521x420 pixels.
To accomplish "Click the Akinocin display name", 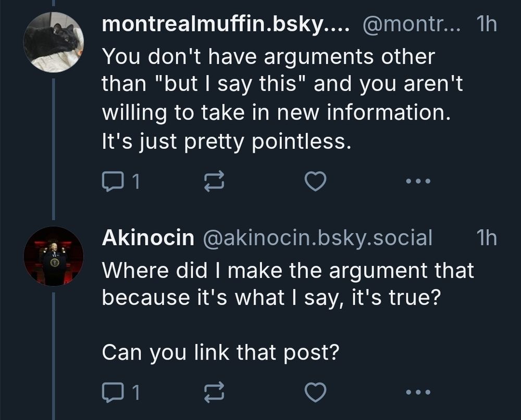I will tap(148, 238).
